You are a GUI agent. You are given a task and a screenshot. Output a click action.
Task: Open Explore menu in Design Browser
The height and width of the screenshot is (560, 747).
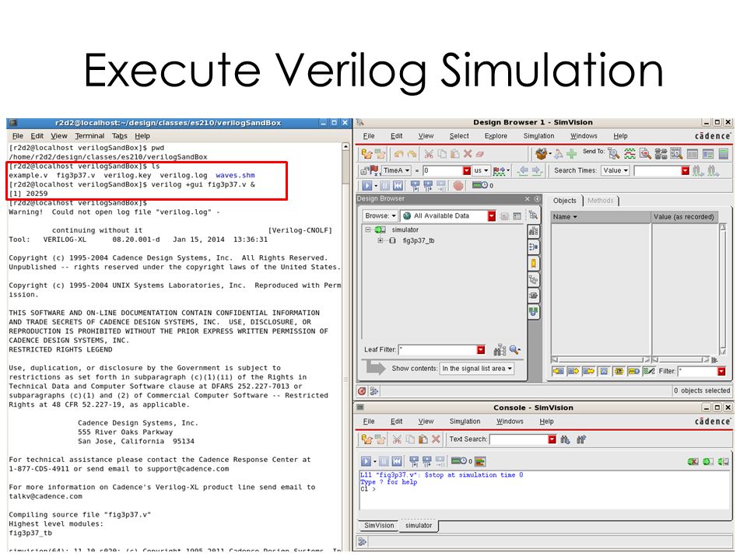[496, 135]
